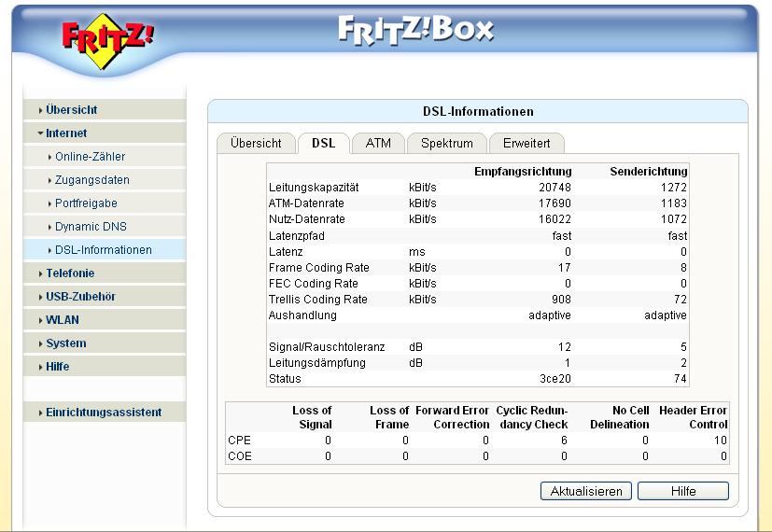The image size is (772, 532).
Task: Click the DSL-Informationen panel title
Action: coord(478,112)
